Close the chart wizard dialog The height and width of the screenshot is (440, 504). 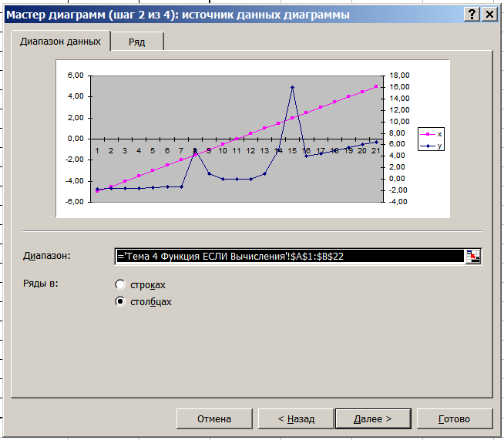[x=489, y=15]
